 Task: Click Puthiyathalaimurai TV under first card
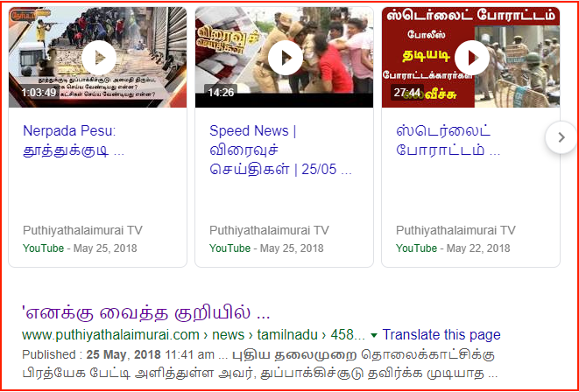(x=82, y=230)
